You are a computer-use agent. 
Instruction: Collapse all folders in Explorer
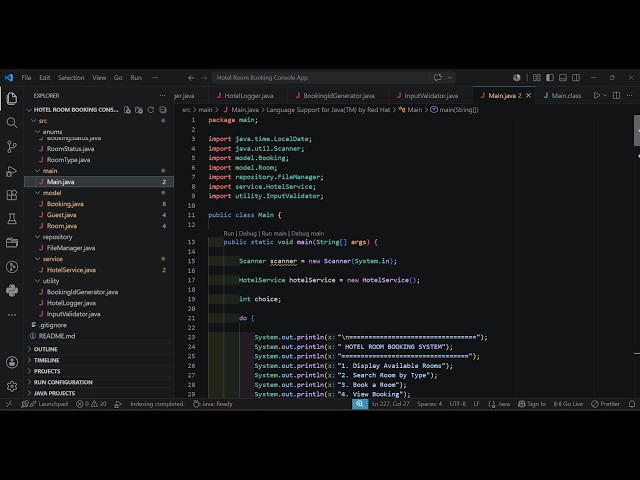(x=162, y=110)
